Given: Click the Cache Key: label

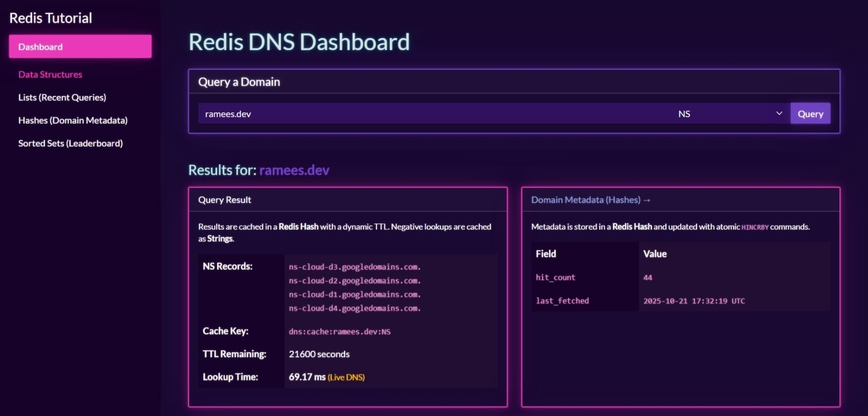Looking at the screenshot, I should tap(226, 331).
